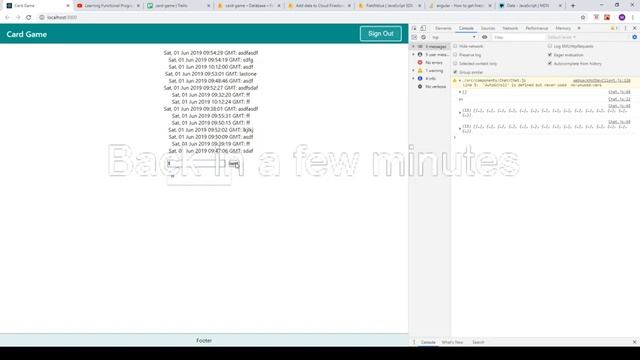Toggle the console sidebar icon

414,37
